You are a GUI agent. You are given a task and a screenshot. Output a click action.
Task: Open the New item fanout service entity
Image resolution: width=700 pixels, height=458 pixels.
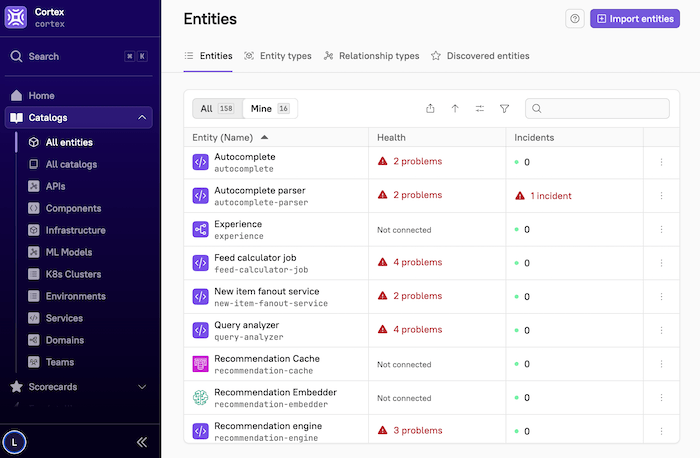[x=267, y=291]
